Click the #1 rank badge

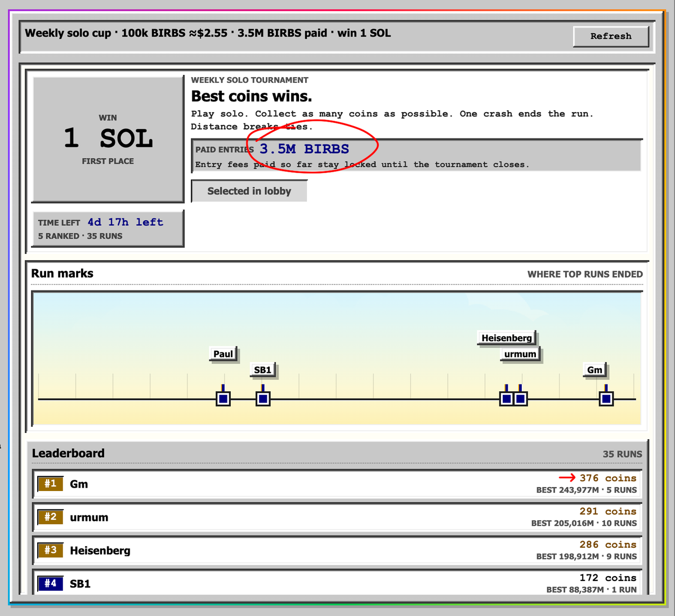(50, 484)
